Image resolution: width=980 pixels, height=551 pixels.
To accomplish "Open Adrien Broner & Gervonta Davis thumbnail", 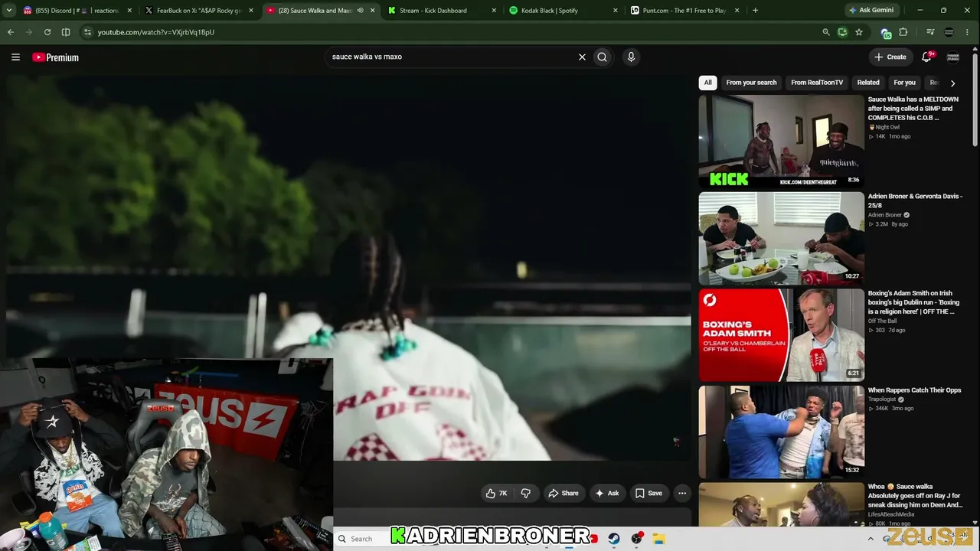I will (781, 238).
